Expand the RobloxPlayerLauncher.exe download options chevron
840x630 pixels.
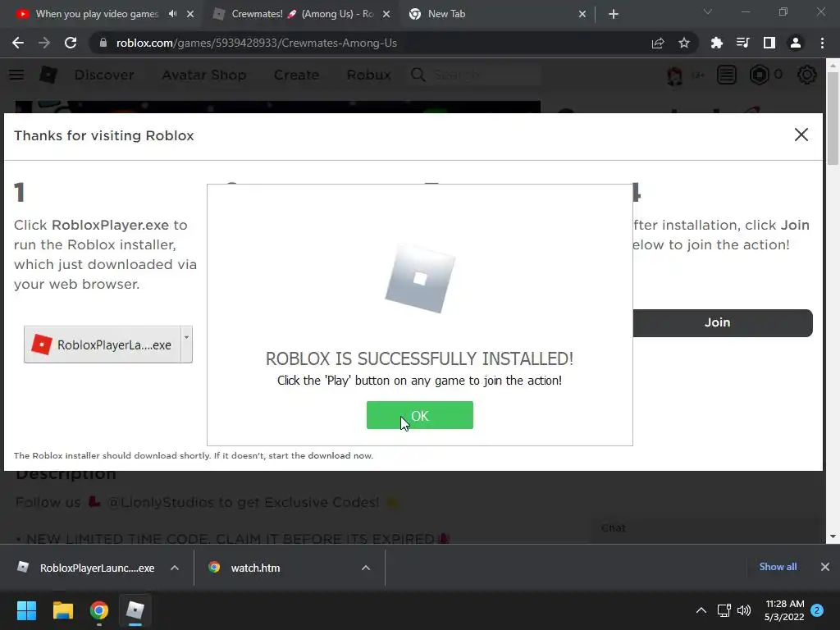175,568
